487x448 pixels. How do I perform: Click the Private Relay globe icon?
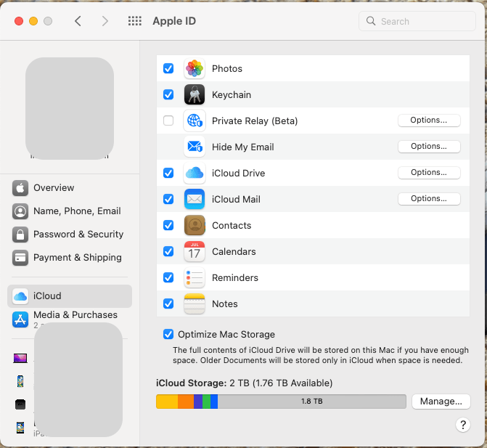click(195, 121)
